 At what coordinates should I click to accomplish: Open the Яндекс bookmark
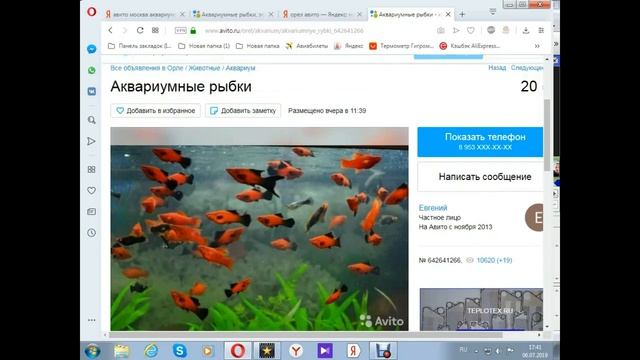point(349,46)
